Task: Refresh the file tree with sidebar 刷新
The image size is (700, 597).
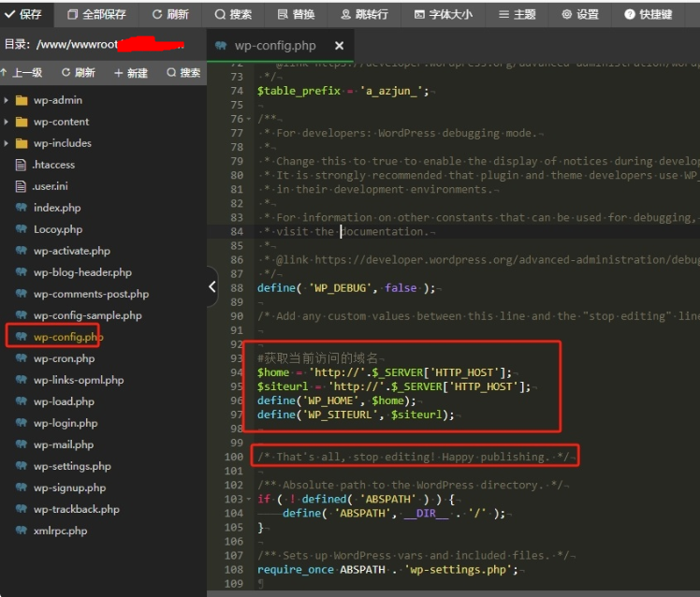Action: click(x=79, y=72)
